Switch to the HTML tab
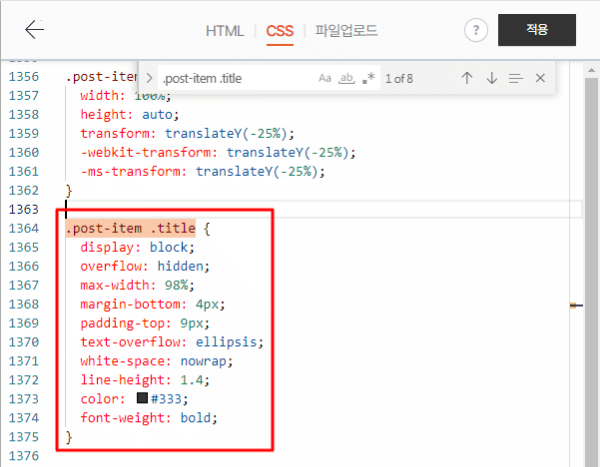Screen dimensions: 600x467 coord(225,31)
